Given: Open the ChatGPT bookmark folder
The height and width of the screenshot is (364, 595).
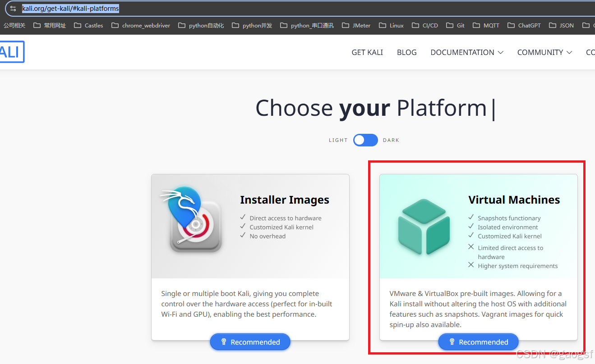Looking at the screenshot, I should tap(524, 26).
